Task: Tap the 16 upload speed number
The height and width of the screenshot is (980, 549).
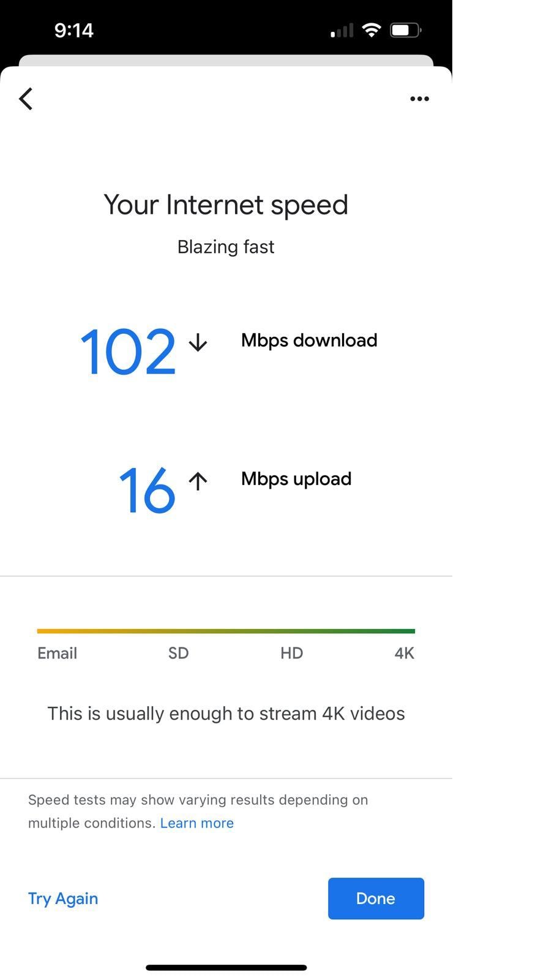Action: 147,490
